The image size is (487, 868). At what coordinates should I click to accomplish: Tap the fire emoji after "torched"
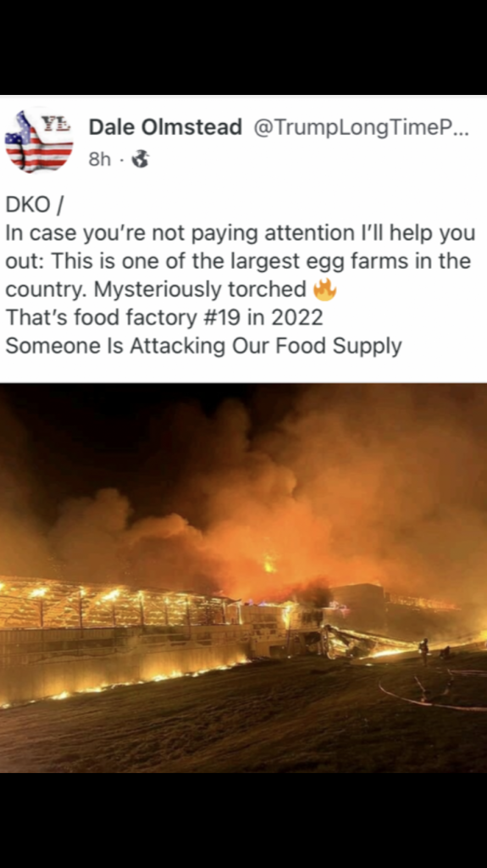point(325,290)
